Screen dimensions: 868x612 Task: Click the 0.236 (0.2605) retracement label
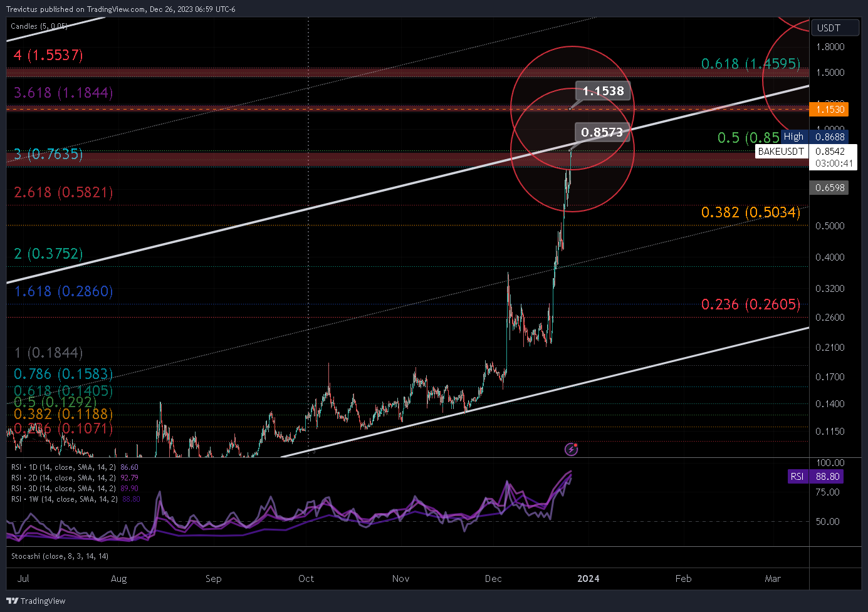(751, 304)
